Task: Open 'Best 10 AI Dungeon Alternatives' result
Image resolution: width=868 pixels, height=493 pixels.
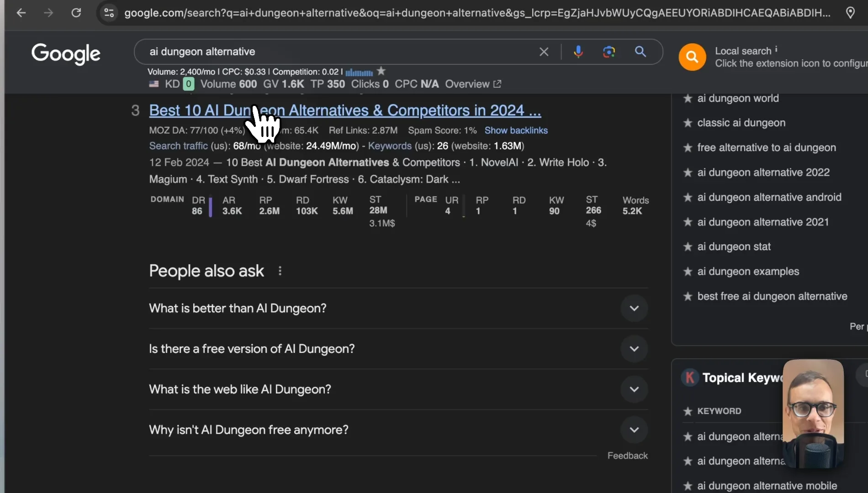Action: 345,110
